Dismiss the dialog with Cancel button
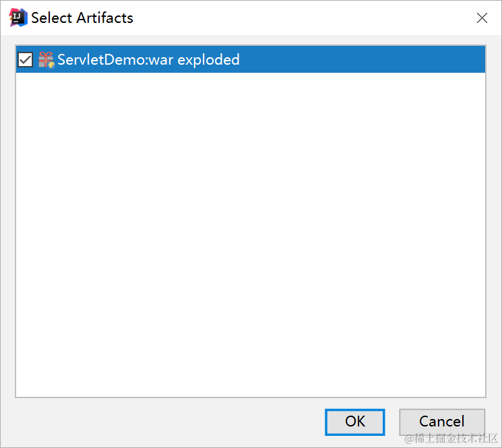 (x=442, y=422)
